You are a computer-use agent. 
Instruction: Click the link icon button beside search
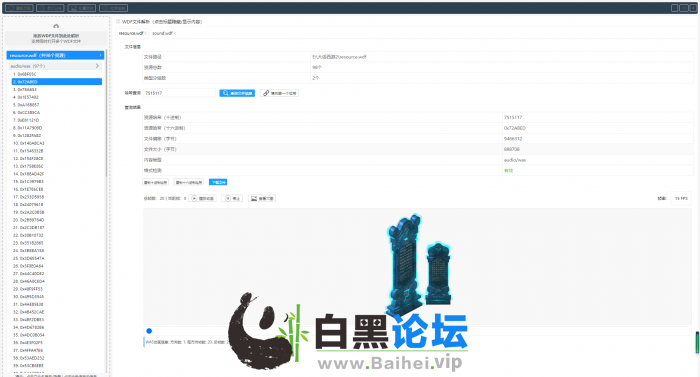pyautogui.click(x=279, y=93)
